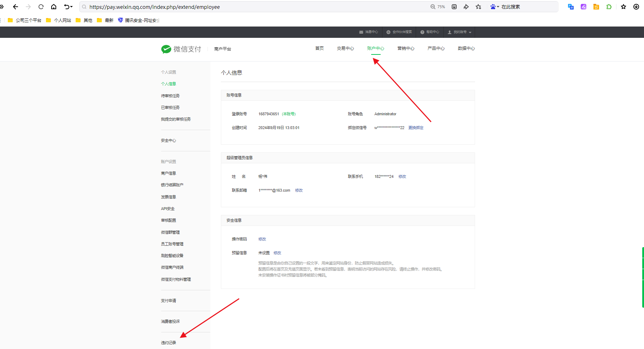Screen dimensions: 644x349
Task: Click the share arrow icon
Action: click(x=466, y=7)
